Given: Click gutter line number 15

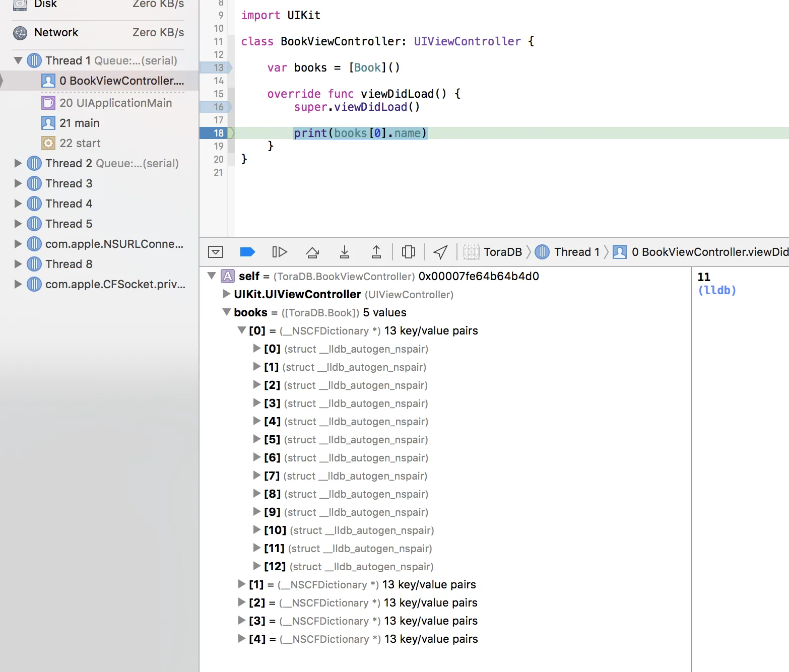Looking at the screenshot, I should (x=218, y=94).
